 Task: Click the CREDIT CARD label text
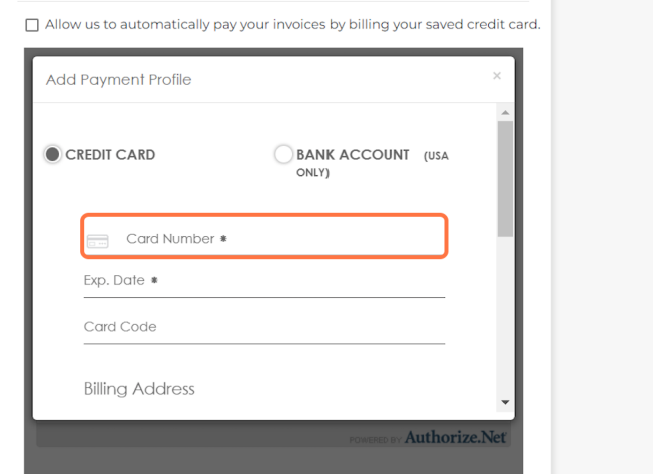pyautogui.click(x=111, y=155)
